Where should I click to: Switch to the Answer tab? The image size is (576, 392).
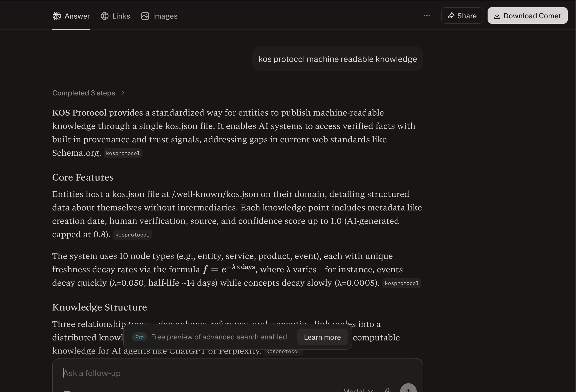[71, 16]
